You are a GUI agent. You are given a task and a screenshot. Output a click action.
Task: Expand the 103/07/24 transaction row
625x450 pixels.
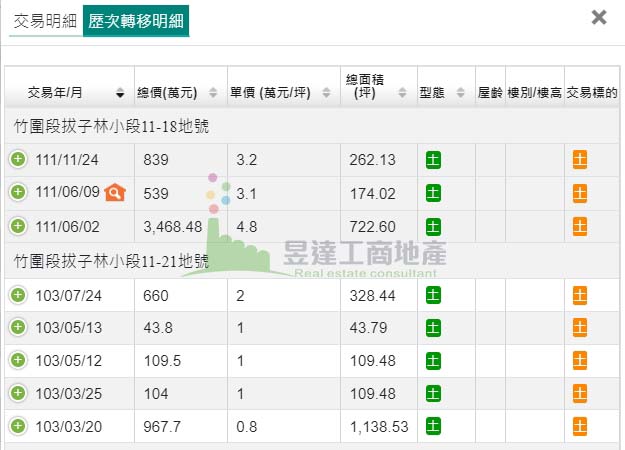click(x=18, y=295)
